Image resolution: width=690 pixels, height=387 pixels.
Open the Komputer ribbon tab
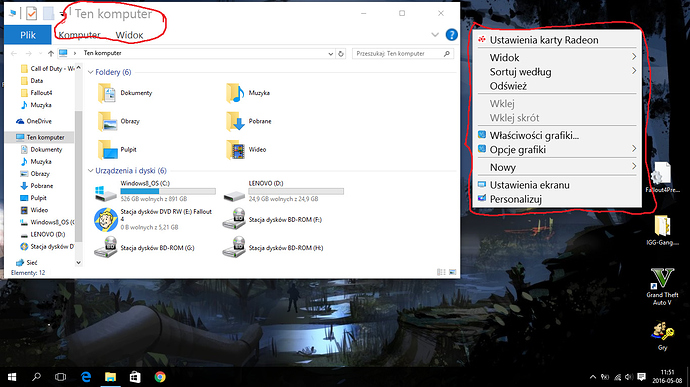click(x=79, y=35)
